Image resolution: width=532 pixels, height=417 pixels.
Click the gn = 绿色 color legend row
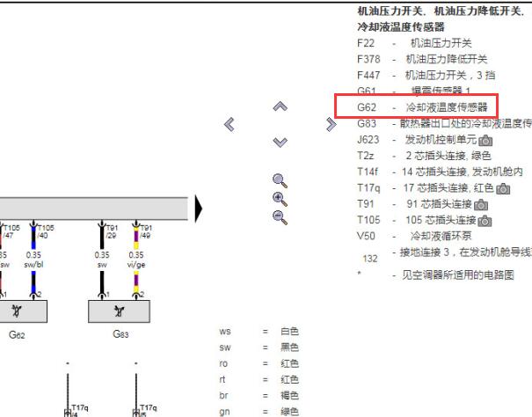pos(259,412)
